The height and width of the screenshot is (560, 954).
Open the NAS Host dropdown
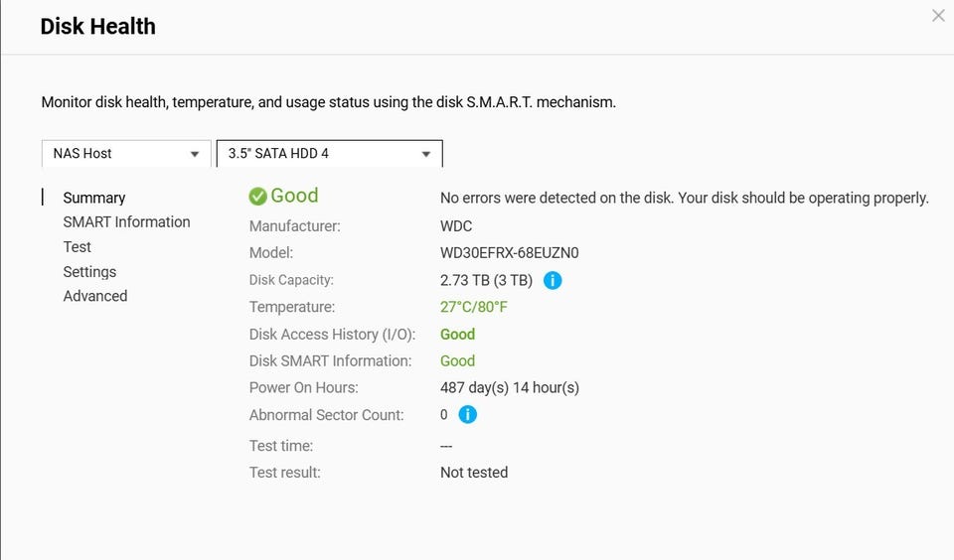(x=126, y=153)
